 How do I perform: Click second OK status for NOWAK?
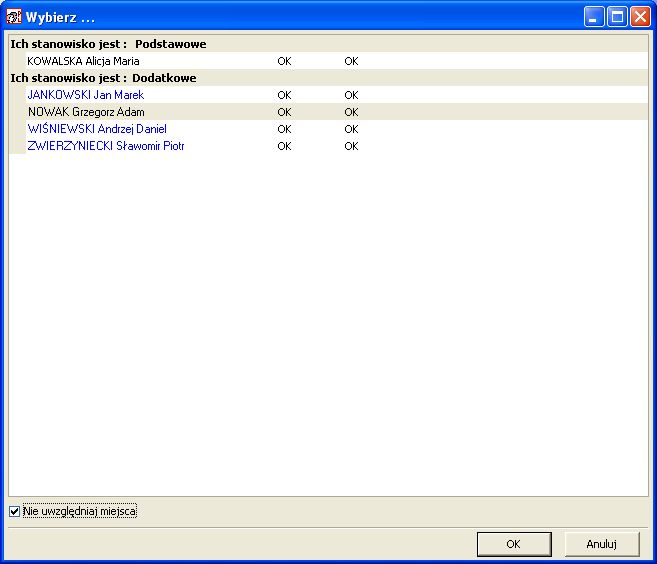click(351, 112)
